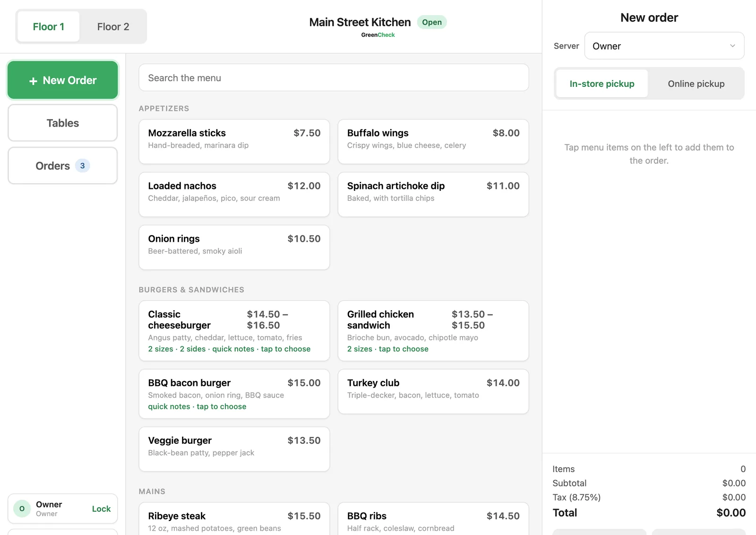The width and height of the screenshot is (756, 535).
Task: Add Spinach artichoke dip to the order
Action: pos(433,195)
